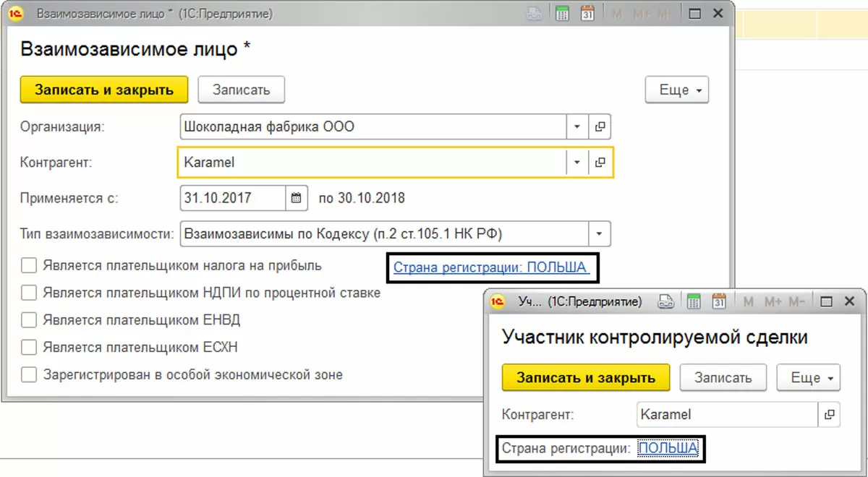This screenshot has height=477, width=868.
Task: Check Зарегистрирован в особой экономической зоне
Action: pyautogui.click(x=29, y=375)
